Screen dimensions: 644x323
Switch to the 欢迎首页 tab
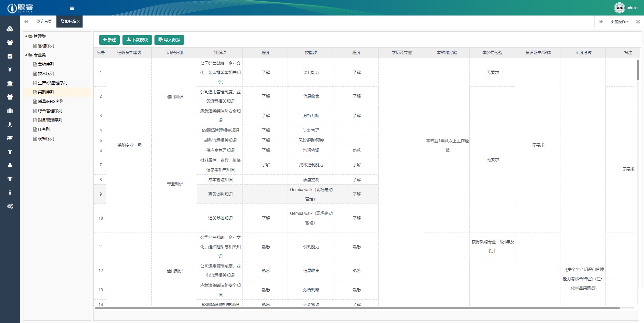[44, 21]
